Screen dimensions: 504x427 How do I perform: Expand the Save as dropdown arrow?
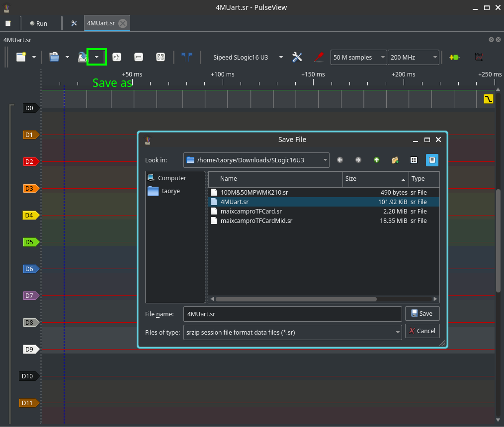(x=97, y=57)
